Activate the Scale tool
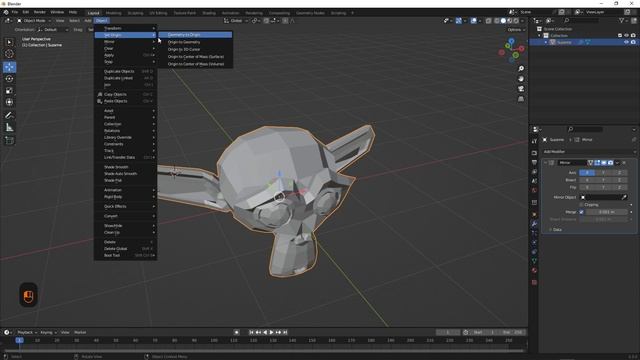Image resolution: width=640 pixels, height=360 pixels. tap(9, 91)
